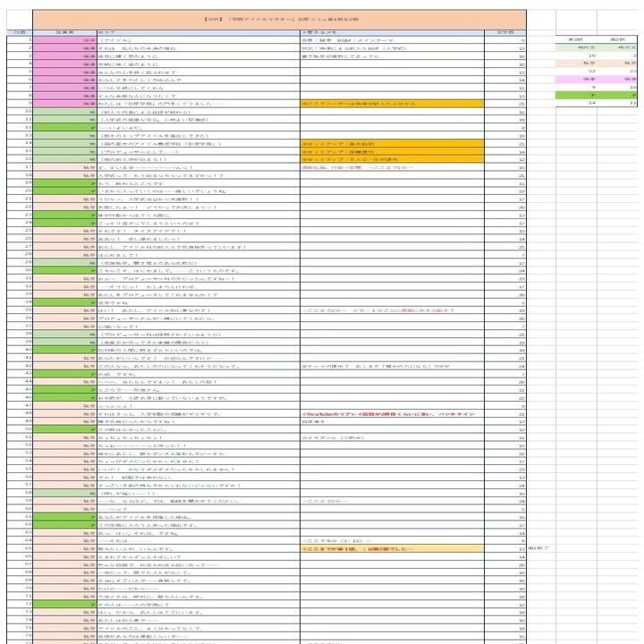
Task: Click the memo cell in row 64
Action: pyautogui.click(x=393, y=540)
